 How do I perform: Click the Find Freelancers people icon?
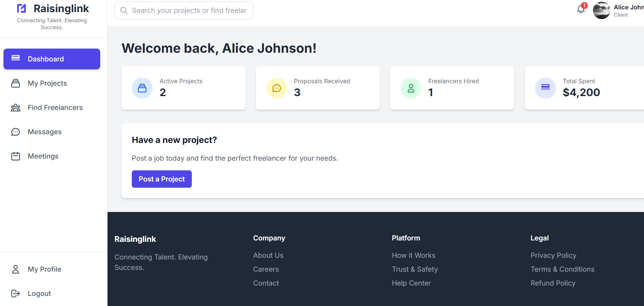[16, 108]
